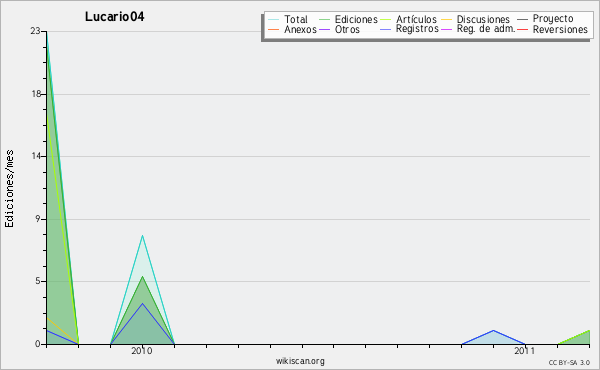Click the Otros legend label
Image resolution: width=600 pixels, height=370 pixels.
pyautogui.click(x=347, y=29)
